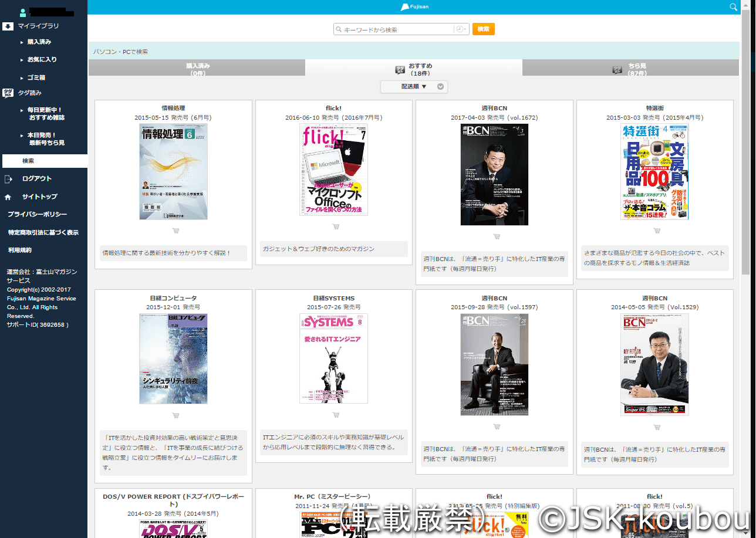Click the Fujisan logo in header
The height and width of the screenshot is (538, 756).
tap(413, 7)
